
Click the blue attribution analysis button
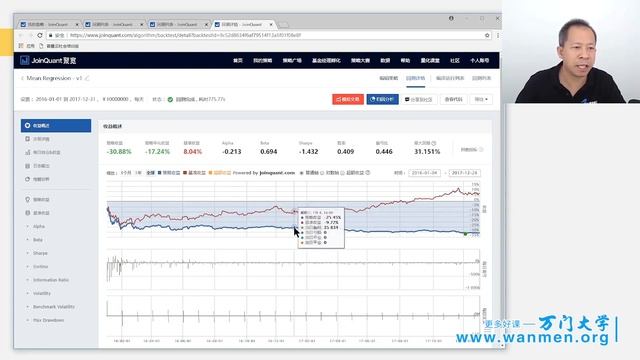382,99
